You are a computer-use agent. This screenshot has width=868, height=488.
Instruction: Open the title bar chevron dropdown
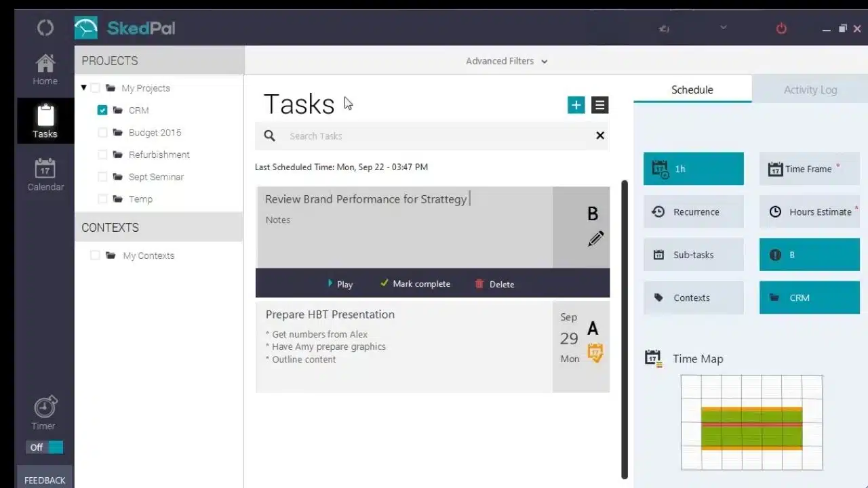pyautogui.click(x=724, y=28)
